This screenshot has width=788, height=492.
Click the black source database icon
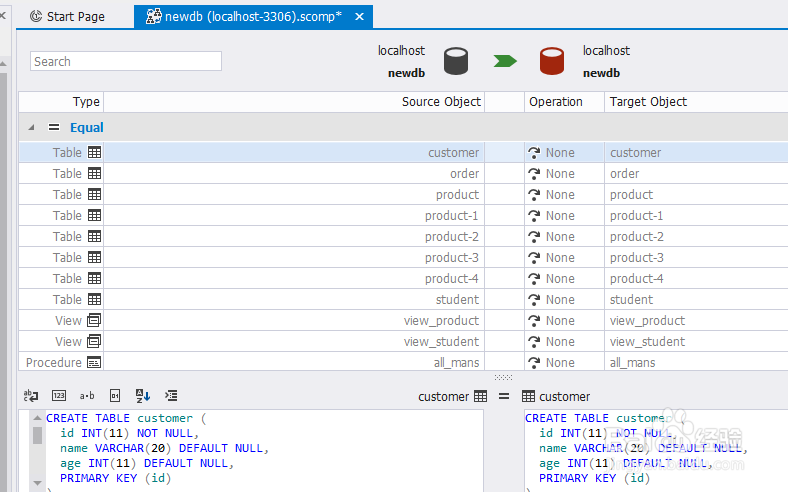point(456,61)
